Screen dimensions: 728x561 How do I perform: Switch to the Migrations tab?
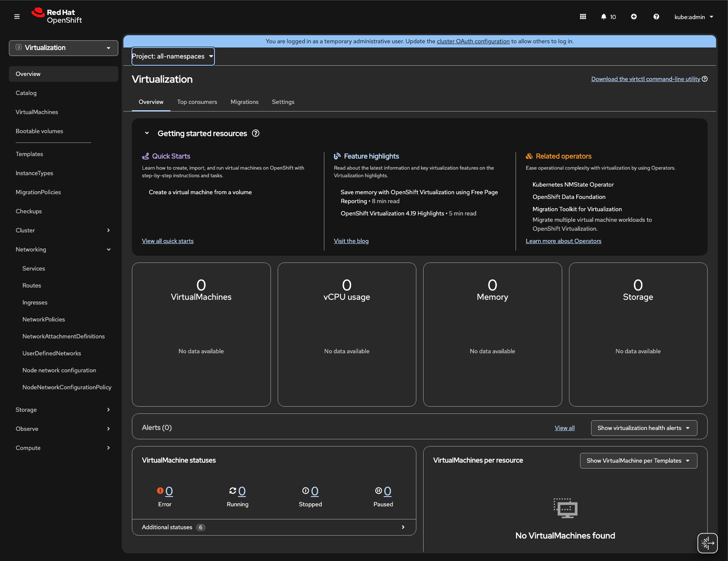click(x=244, y=102)
